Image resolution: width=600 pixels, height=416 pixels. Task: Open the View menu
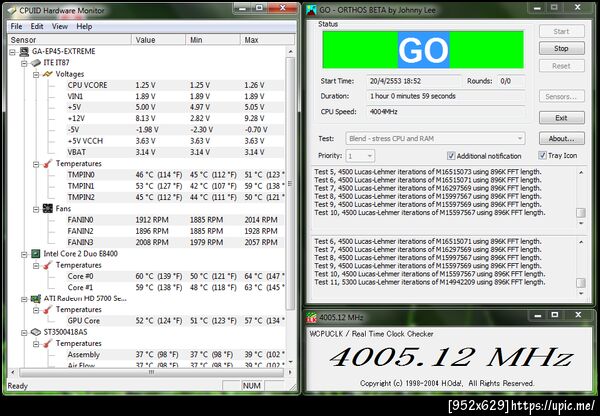[x=60, y=26]
